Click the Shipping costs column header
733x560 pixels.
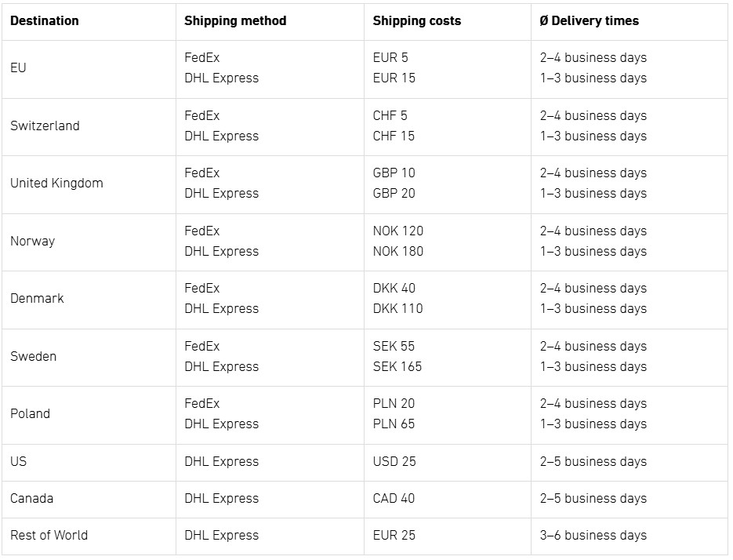[417, 21]
